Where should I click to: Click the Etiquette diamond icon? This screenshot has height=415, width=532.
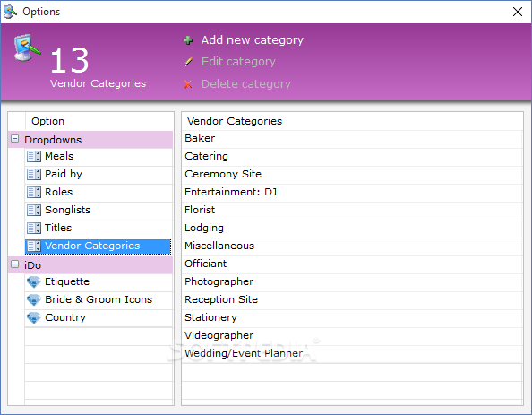(34, 281)
